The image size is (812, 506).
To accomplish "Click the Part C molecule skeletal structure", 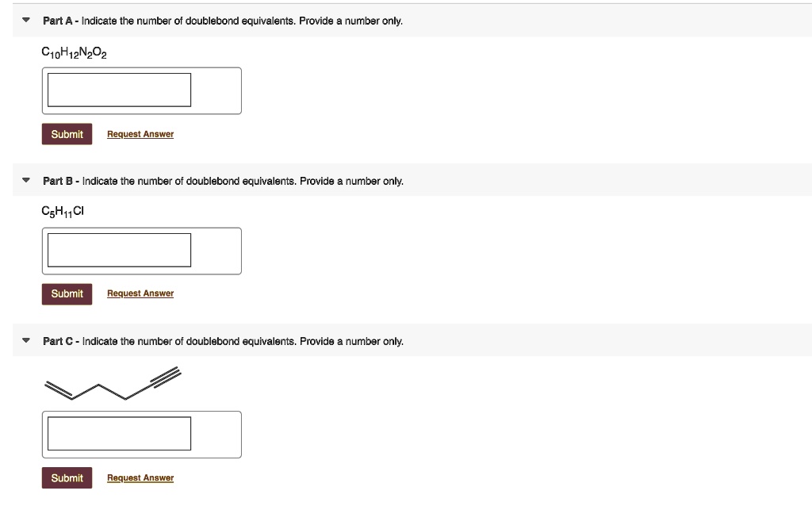I will [113, 383].
